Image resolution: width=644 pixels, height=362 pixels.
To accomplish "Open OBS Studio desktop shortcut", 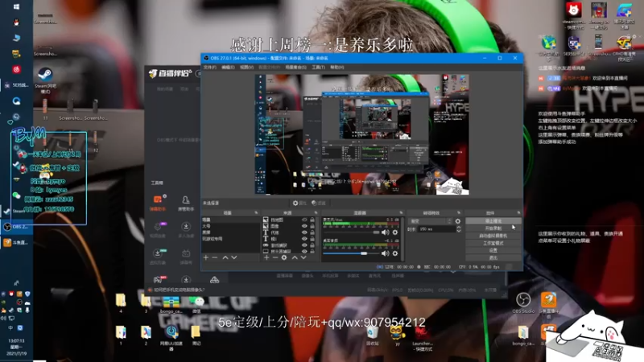I will click(x=523, y=303).
